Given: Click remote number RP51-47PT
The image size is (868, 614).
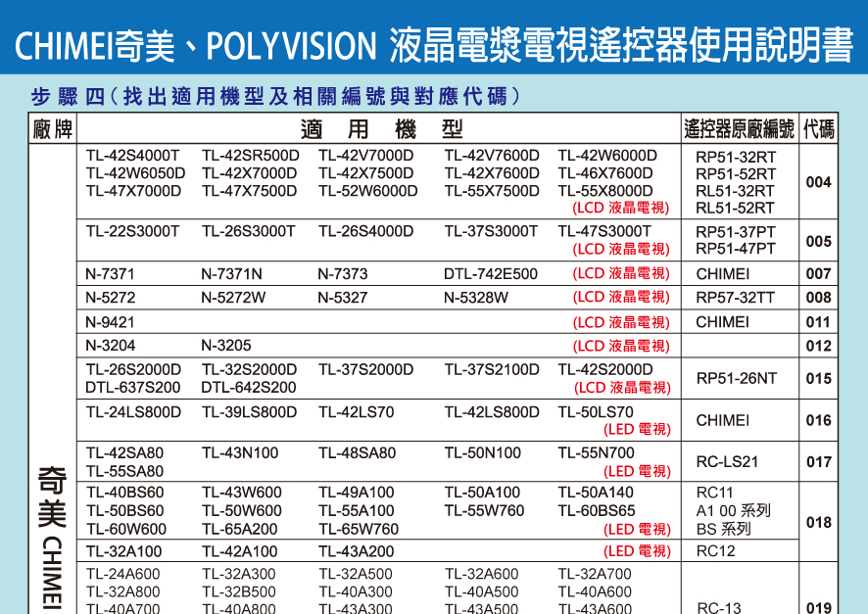Looking at the screenshot, I should [736, 249].
